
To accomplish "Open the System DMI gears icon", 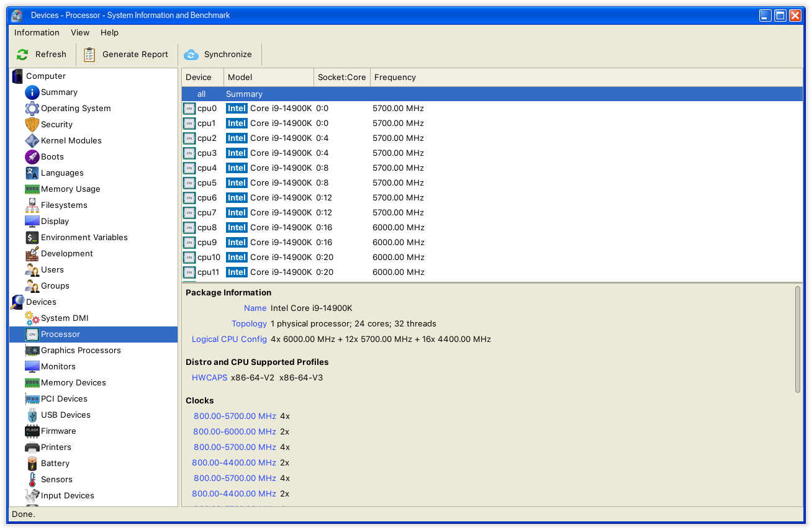I will (x=32, y=318).
